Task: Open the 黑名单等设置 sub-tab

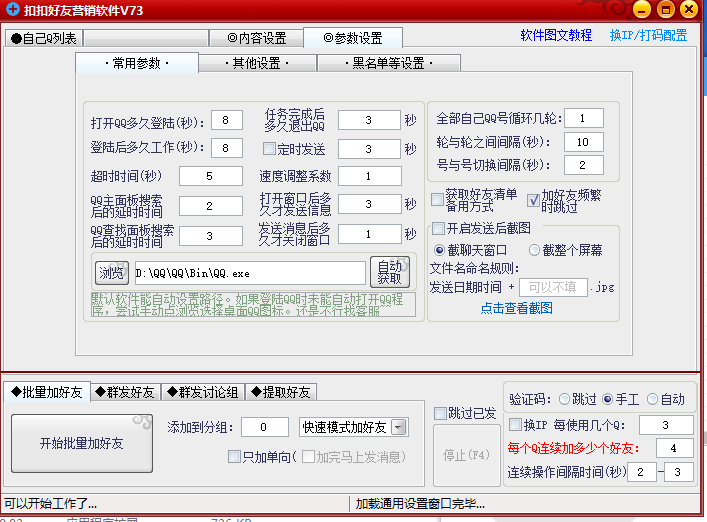Action: [x=389, y=64]
